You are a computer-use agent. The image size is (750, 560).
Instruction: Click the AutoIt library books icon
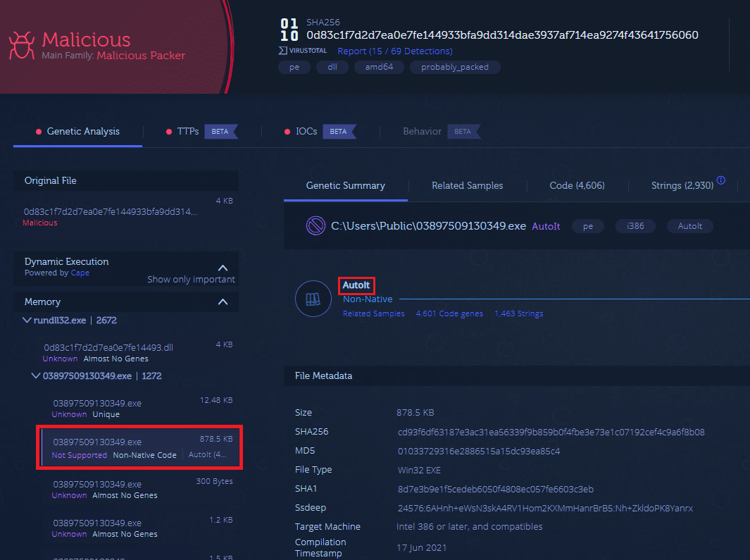[313, 299]
